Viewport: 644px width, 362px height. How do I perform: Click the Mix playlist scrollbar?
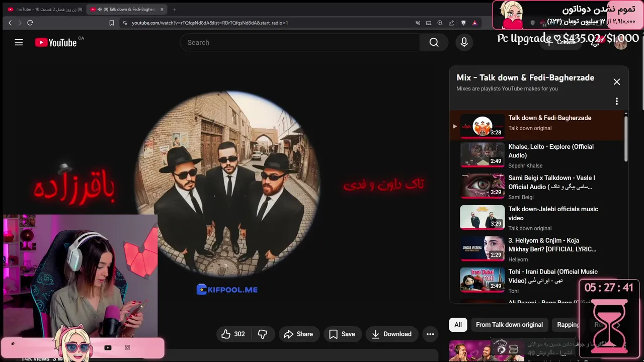[x=626, y=138]
